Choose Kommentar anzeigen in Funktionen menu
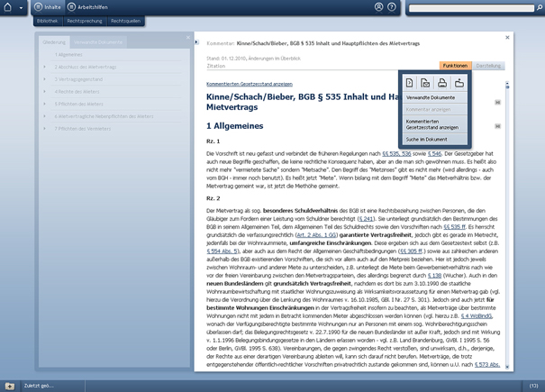 point(435,110)
